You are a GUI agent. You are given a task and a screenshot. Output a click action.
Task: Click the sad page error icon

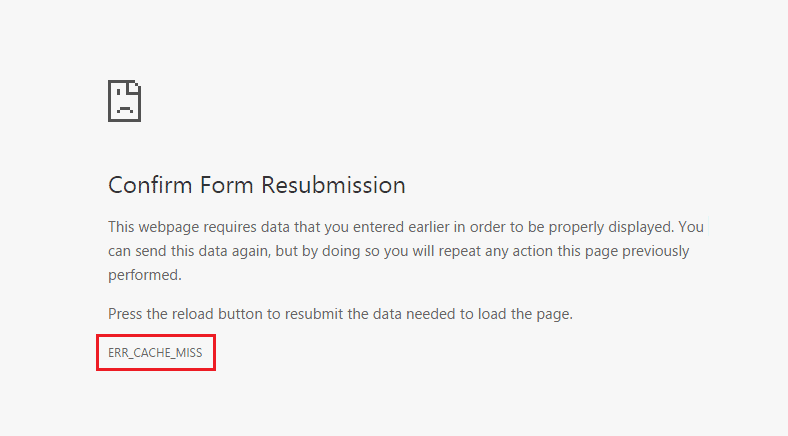point(125,101)
